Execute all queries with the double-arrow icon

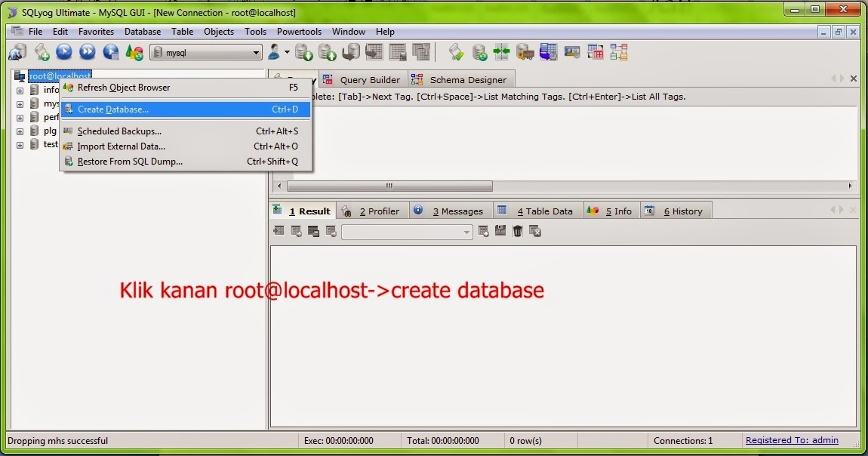88,52
